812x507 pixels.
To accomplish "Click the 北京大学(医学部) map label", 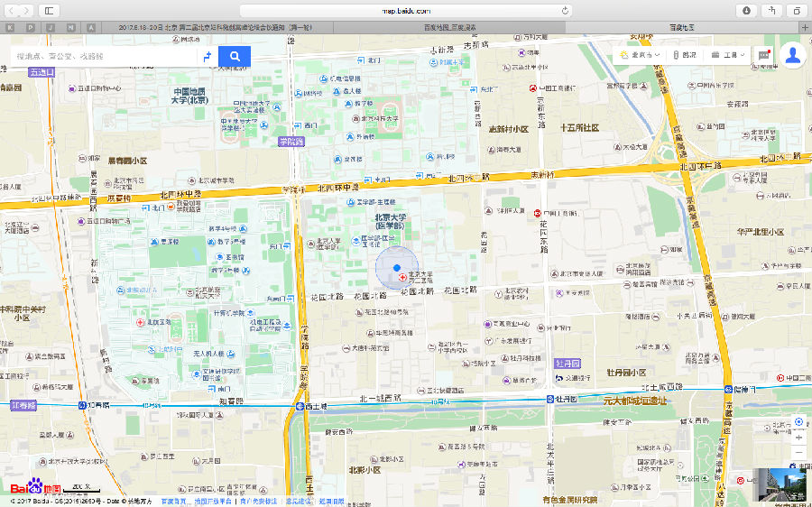I will coord(390,221).
